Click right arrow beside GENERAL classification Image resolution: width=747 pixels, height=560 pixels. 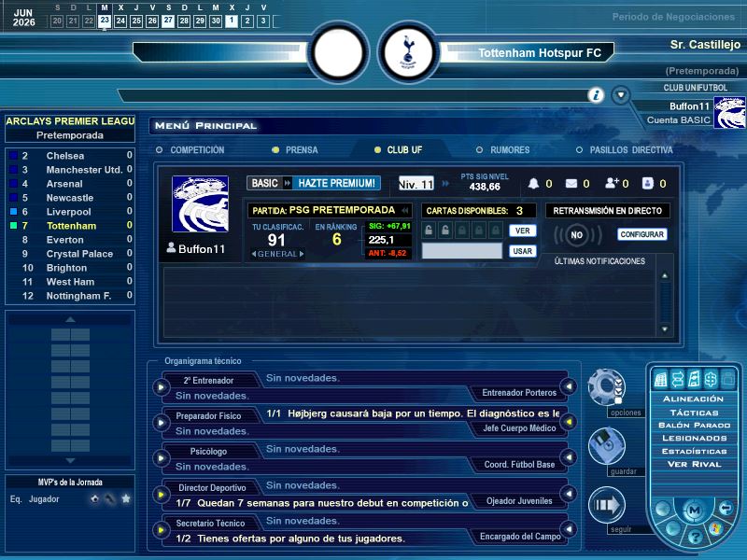coord(302,254)
